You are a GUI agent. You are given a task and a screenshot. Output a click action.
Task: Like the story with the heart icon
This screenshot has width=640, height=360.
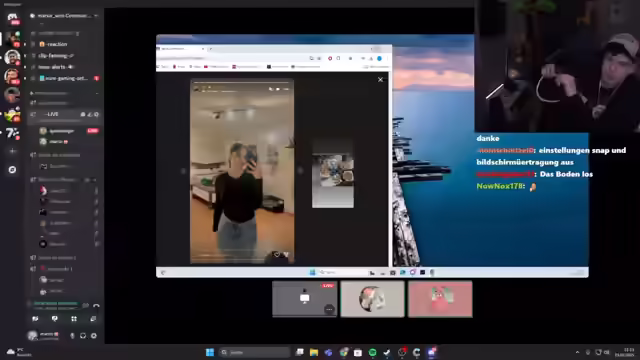pos(277,255)
